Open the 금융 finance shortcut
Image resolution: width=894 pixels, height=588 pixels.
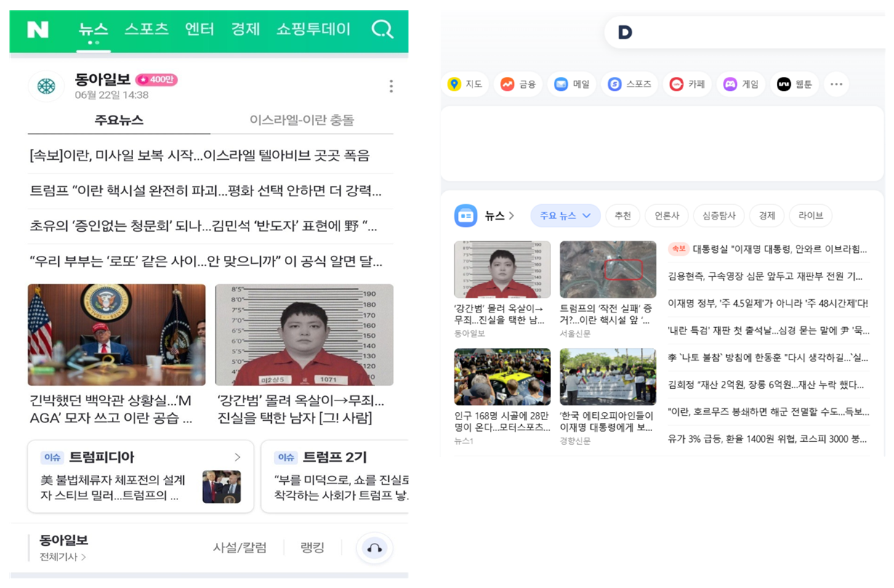518,84
